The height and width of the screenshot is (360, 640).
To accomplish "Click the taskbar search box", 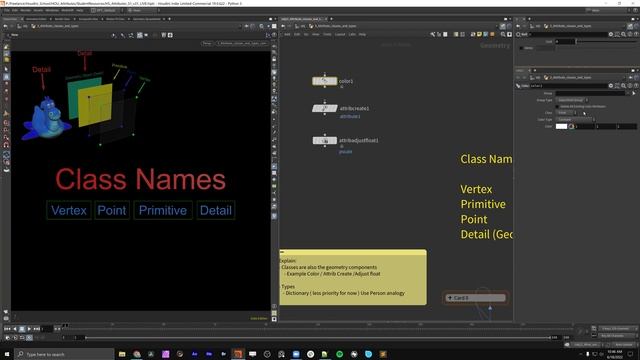I will pos(64,354).
